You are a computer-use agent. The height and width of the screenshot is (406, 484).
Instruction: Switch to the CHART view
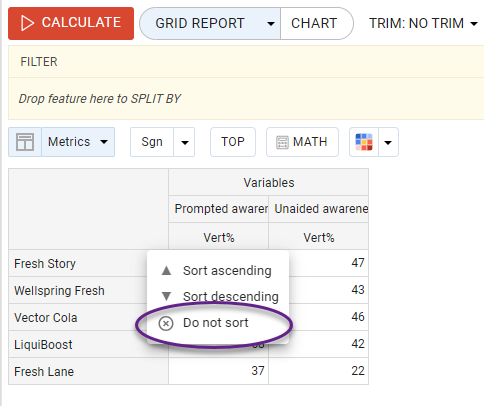(314, 23)
